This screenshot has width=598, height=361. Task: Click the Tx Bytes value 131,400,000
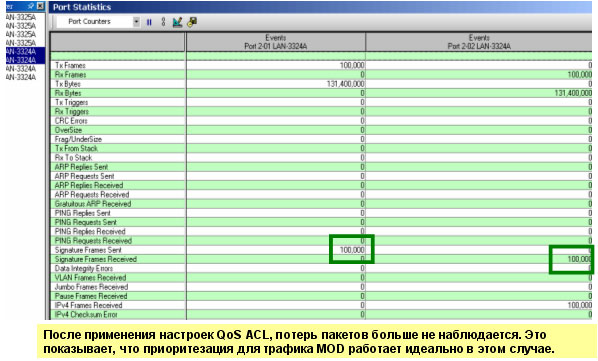tap(345, 84)
